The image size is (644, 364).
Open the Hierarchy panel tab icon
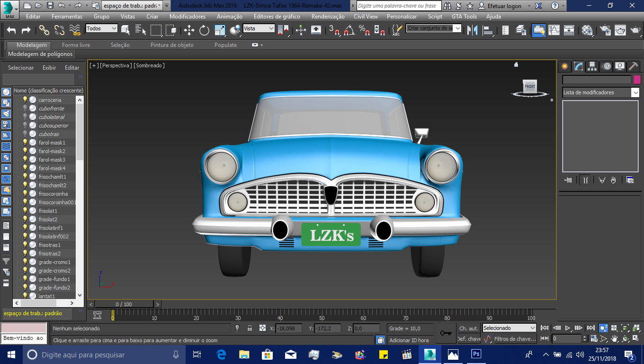592,66
